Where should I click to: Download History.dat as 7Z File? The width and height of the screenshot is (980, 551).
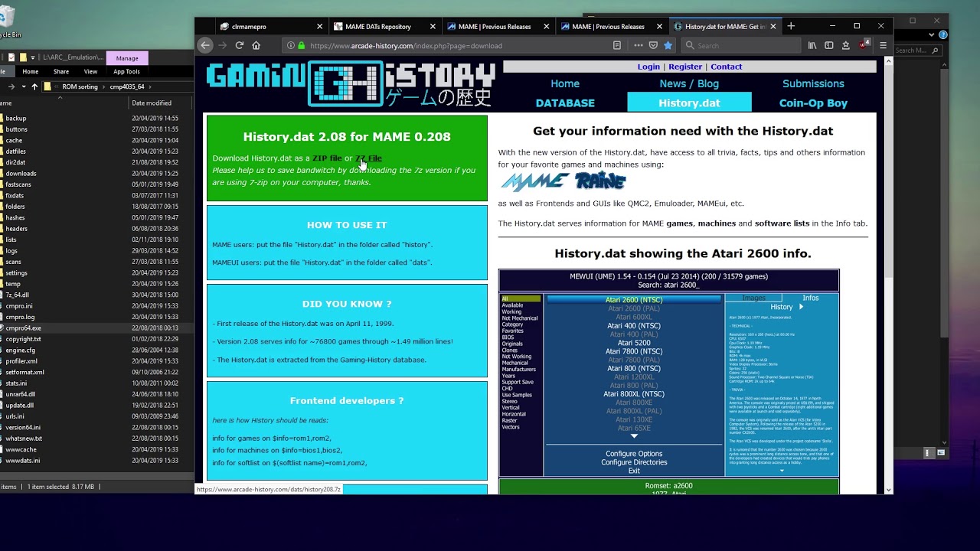click(x=368, y=158)
